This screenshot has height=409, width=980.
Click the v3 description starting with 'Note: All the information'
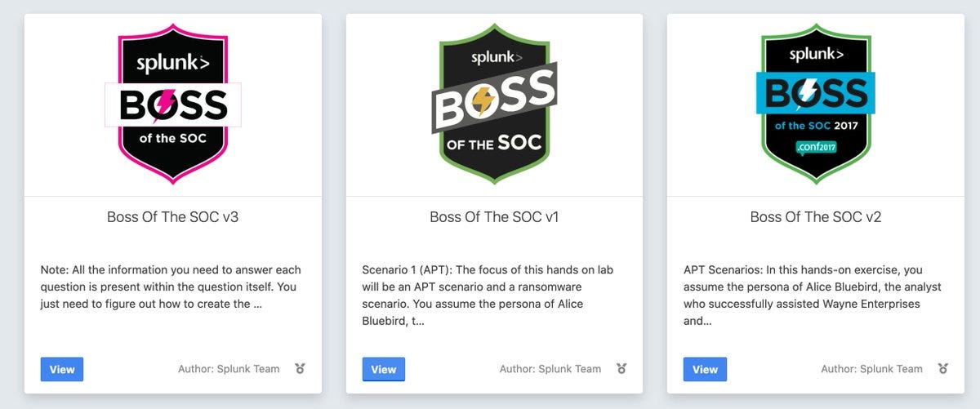[171, 287]
